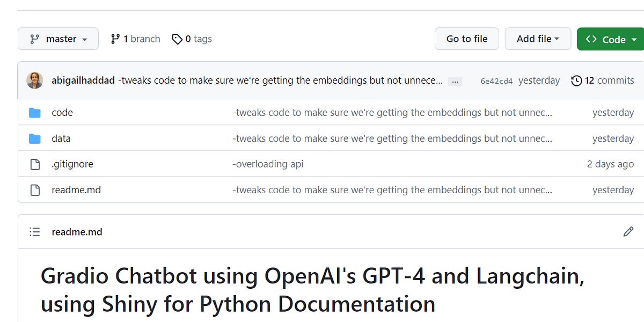View the repository's 12 commits
This screenshot has height=322, width=644.
click(x=609, y=80)
